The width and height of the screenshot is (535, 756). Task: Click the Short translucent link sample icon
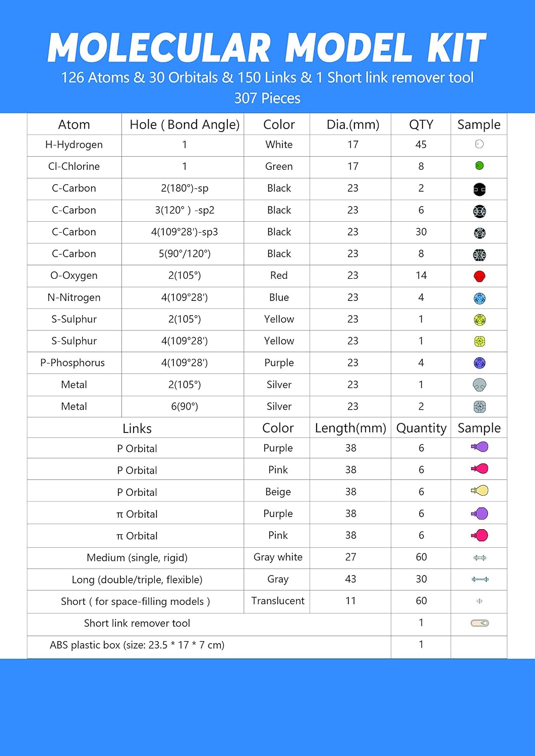(479, 601)
